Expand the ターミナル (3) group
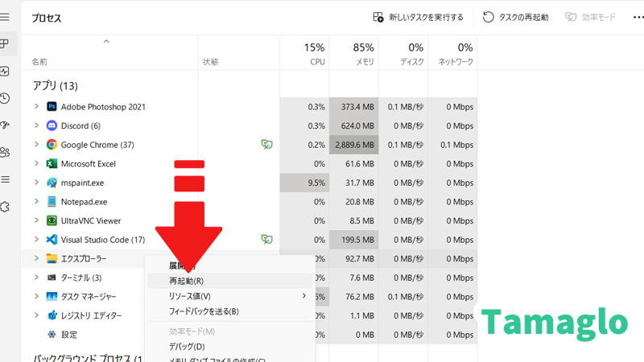 click(x=36, y=277)
